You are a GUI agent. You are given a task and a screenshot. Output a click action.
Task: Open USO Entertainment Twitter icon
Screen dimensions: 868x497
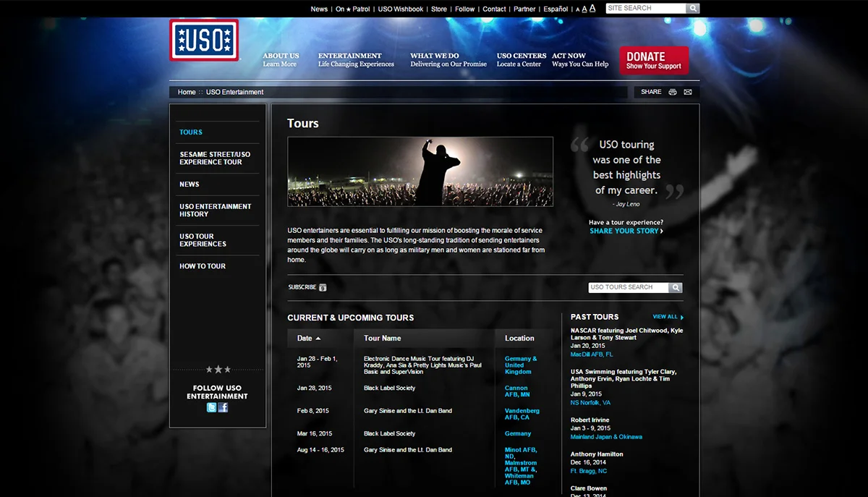pyautogui.click(x=211, y=407)
